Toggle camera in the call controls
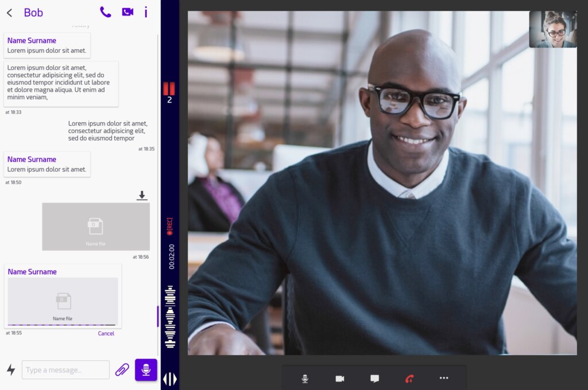This screenshot has height=390, width=588. [x=339, y=379]
